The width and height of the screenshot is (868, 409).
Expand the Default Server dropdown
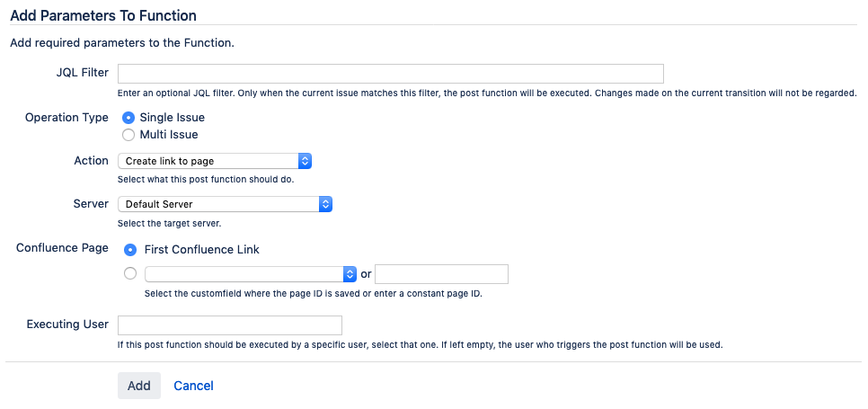pos(225,204)
